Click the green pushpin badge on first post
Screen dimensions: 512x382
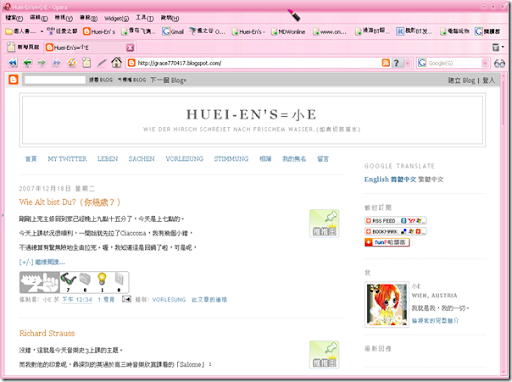pyautogui.click(x=324, y=223)
